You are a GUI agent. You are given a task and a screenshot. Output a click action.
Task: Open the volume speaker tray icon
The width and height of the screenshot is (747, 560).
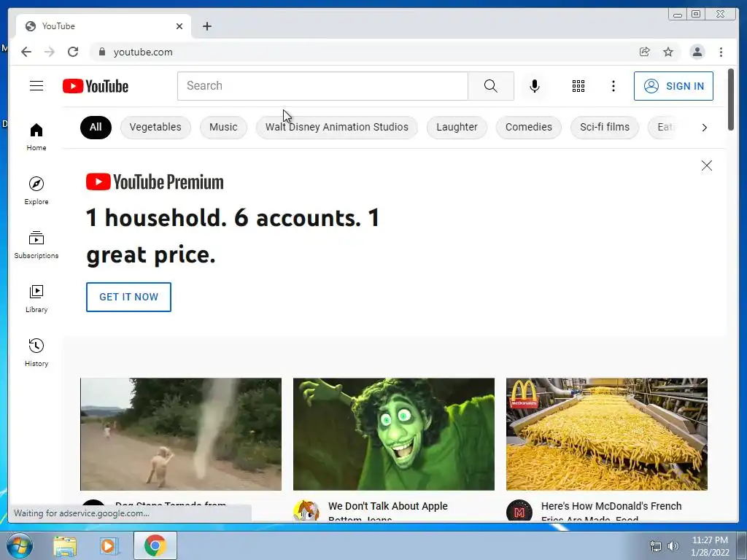pos(673,546)
